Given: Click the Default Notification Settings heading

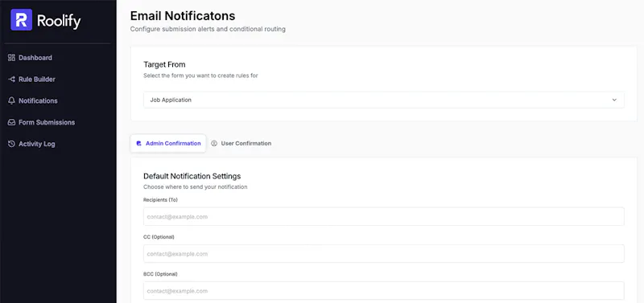Looking at the screenshot, I should pos(192,176).
